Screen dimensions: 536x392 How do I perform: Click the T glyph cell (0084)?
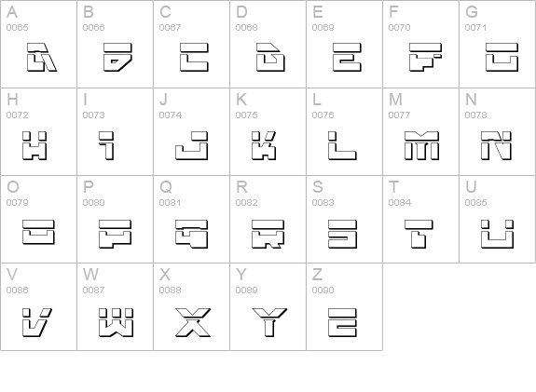pyautogui.click(x=420, y=219)
